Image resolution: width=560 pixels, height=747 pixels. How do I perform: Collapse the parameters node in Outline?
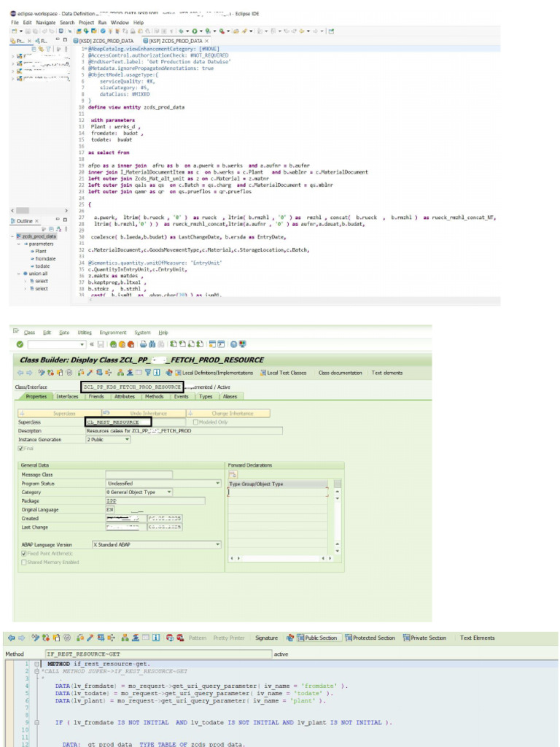coord(19,244)
